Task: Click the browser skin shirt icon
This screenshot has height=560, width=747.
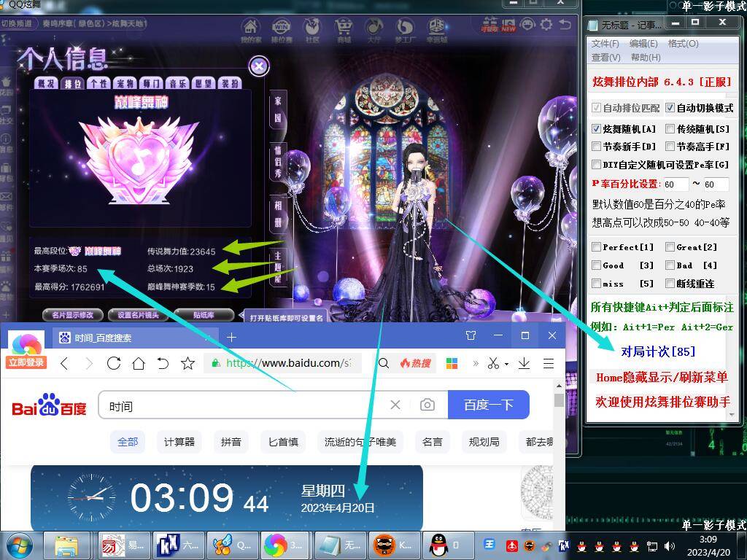Action: pos(471,335)
